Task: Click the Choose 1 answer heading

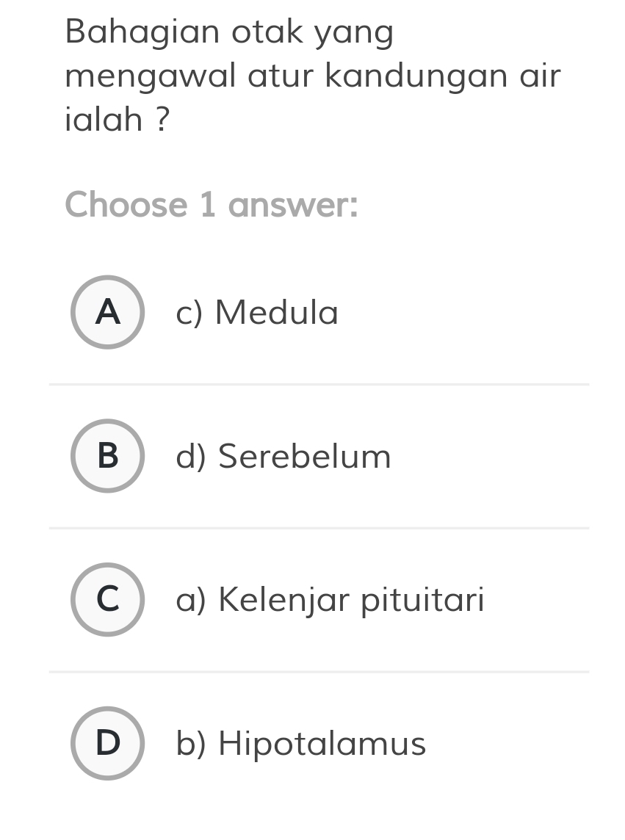Action: (210, 205)
